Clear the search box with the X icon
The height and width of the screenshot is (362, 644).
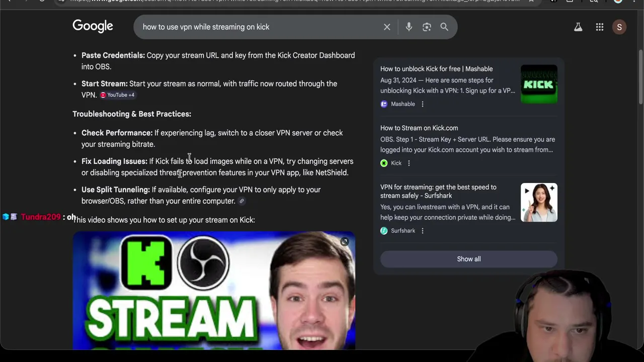tap(387, 27)
